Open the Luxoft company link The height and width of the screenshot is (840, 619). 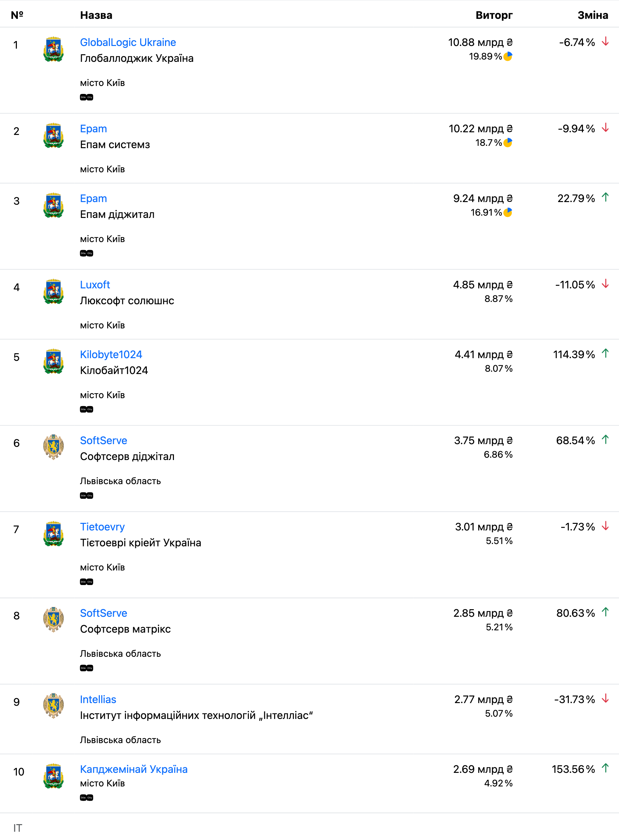click(95, 285)
